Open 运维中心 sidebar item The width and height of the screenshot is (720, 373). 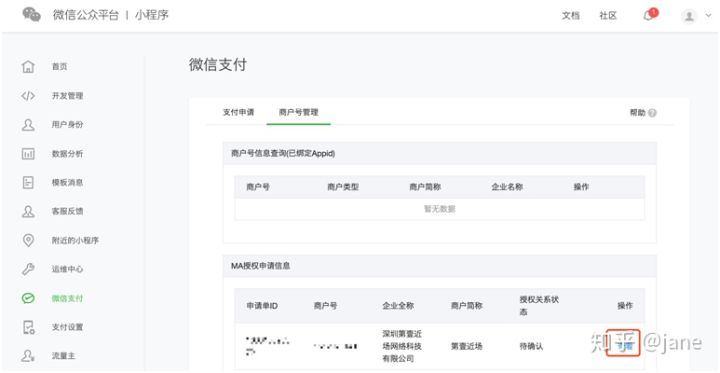pyautogui.click(x=68, y=269)
